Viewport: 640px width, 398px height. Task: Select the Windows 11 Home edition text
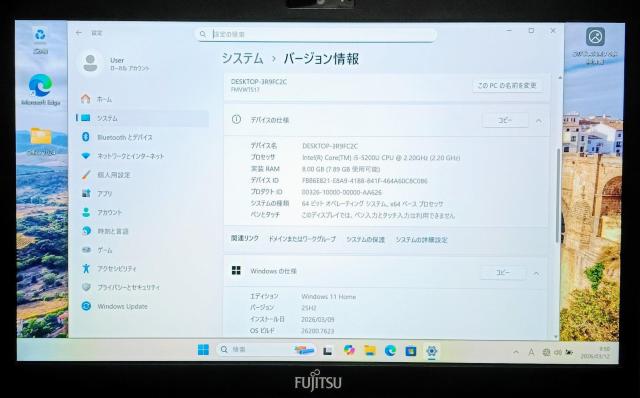(329, 297)
